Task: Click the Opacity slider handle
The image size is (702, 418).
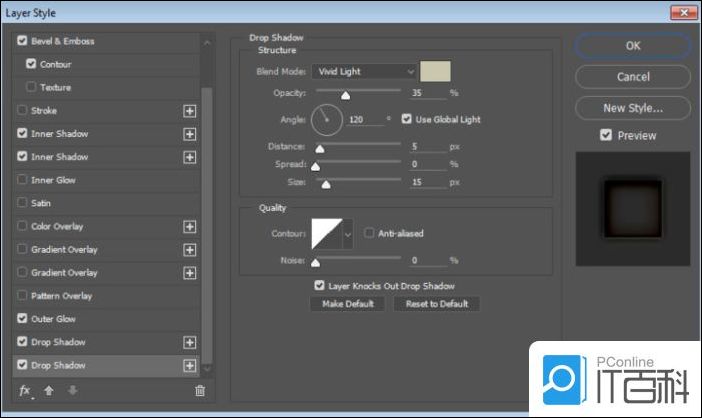Action: [x=346, y=95]
